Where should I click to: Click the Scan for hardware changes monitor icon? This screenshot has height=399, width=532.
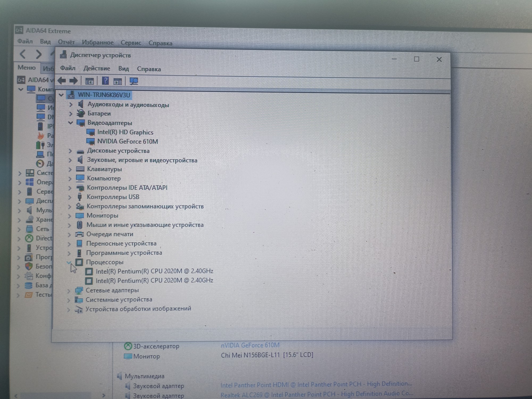134,81
